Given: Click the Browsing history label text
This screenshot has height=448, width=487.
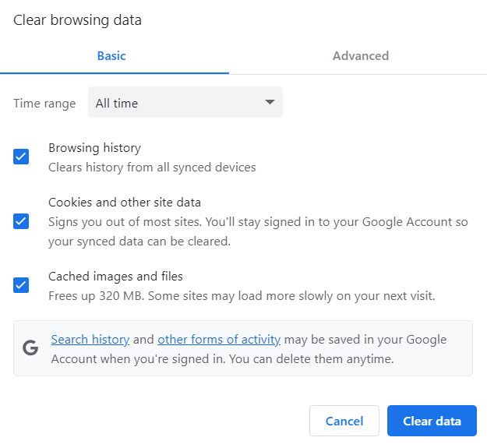Looking at the screenshot, I should click(x=94, y=147).
